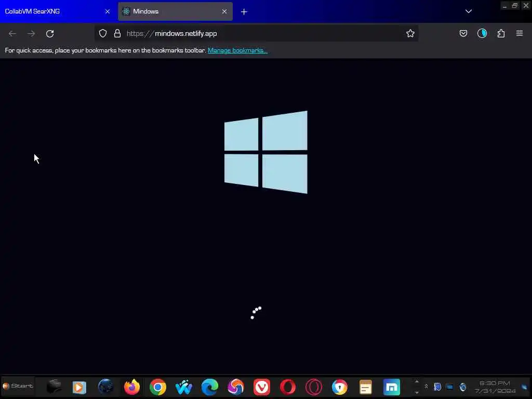Open the power mouse tray icon

[463, 387]
